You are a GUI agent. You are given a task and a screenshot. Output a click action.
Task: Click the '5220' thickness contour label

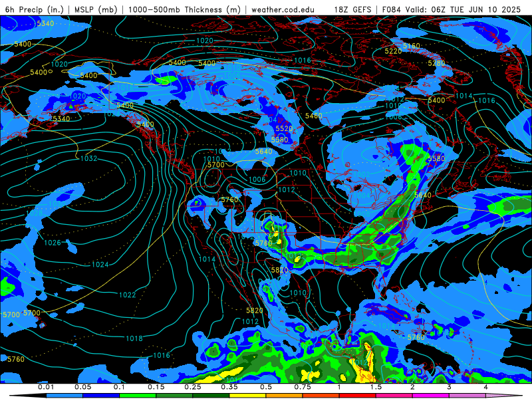click(393, 51)
